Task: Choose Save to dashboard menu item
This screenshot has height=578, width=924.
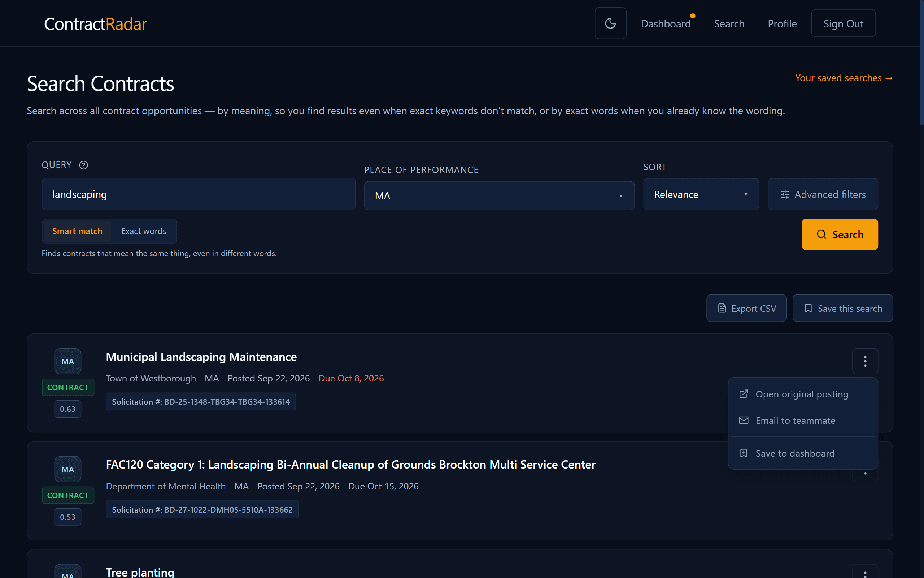Action: pyautogui.click(x=803, y=453)
